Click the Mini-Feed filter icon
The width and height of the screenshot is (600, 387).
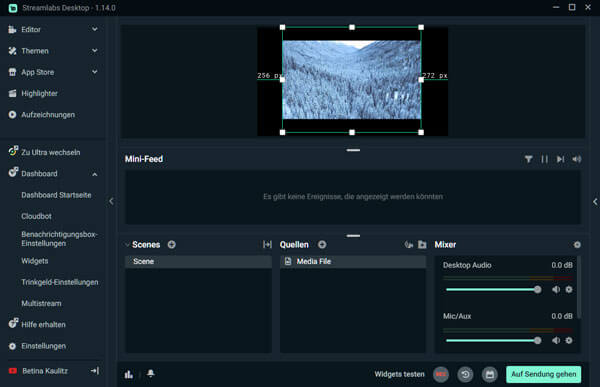pos(528,159)
